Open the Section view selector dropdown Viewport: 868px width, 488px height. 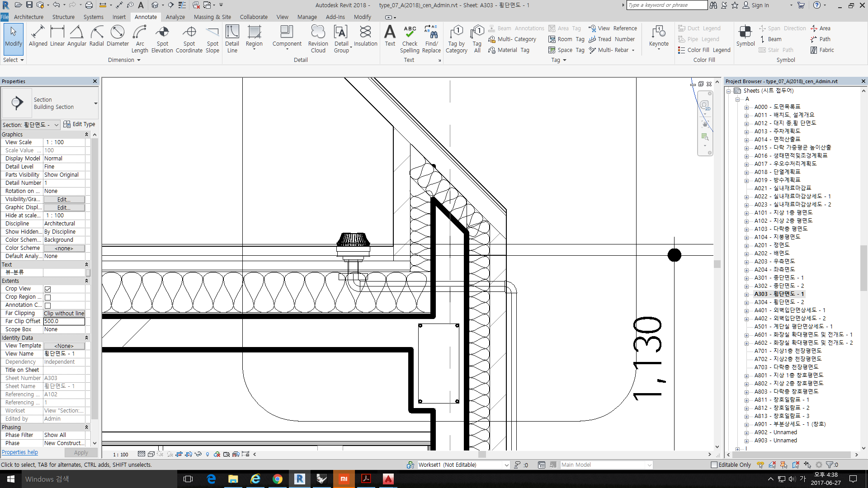[56, 125]
